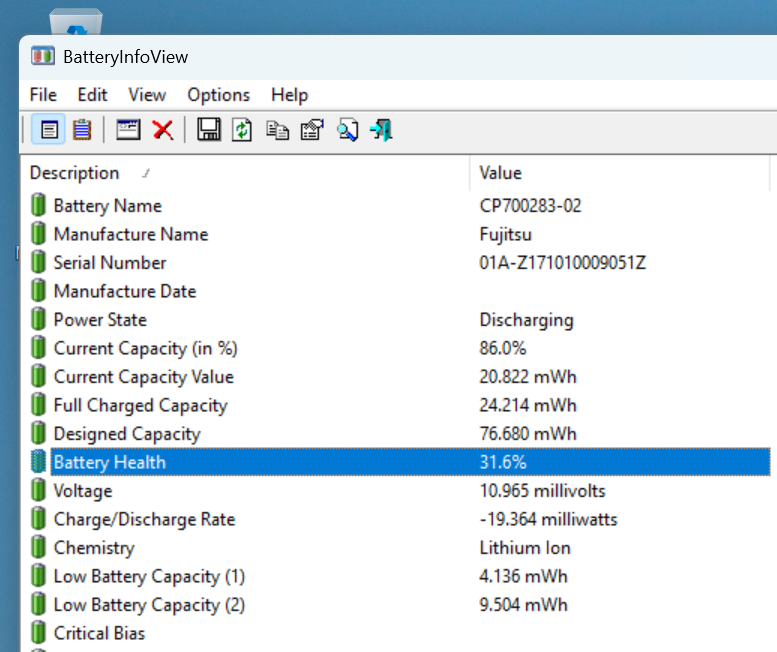This screenshot has height=652, width=777.
Task: Click the battery icon beside Serial Number
Action: [x=38, y=262]
